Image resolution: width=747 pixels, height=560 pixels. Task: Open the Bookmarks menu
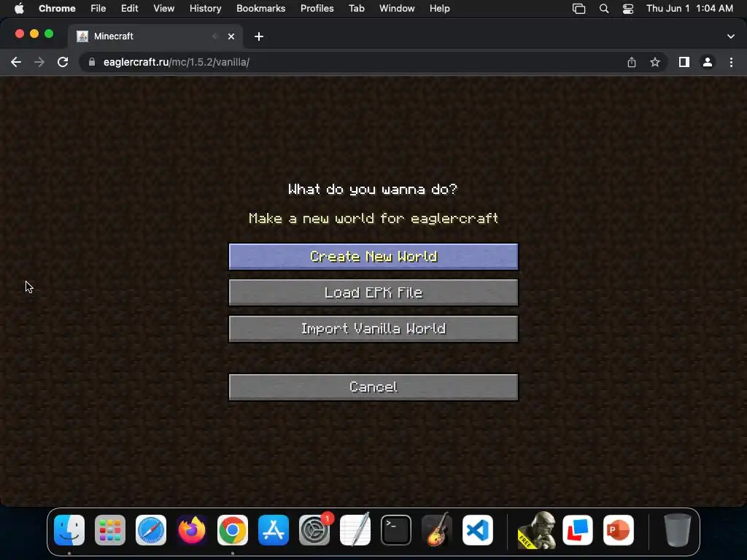(x=260, y=9)
